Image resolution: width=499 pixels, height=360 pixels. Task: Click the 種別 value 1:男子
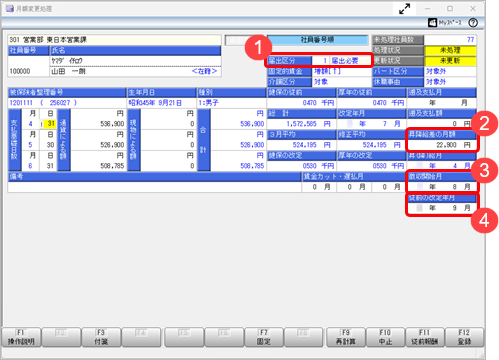(x=232, y=103)
